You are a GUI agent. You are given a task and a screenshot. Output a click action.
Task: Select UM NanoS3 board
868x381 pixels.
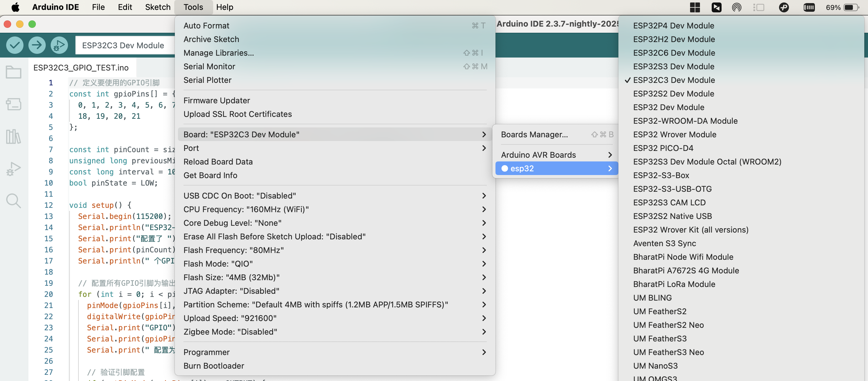[x=741, y=366]
